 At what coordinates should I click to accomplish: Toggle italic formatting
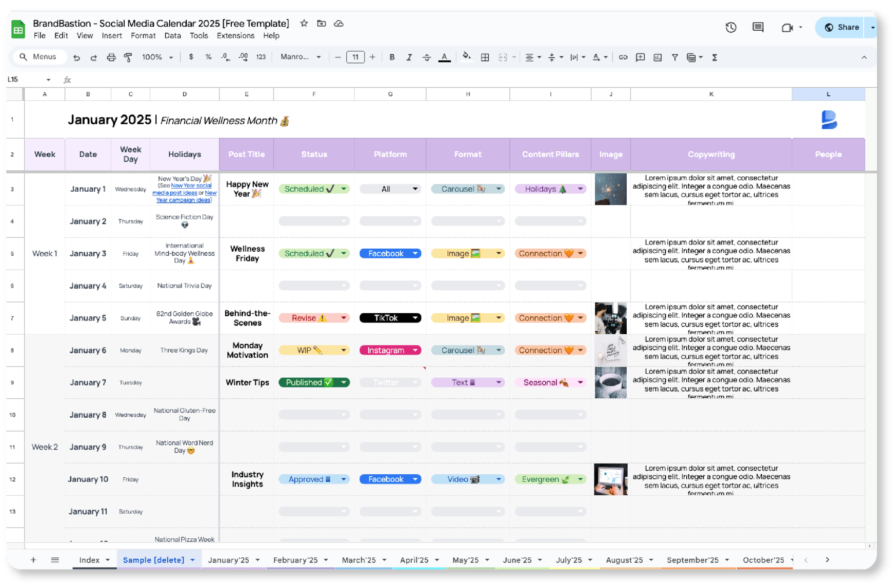tap(409, 57)
